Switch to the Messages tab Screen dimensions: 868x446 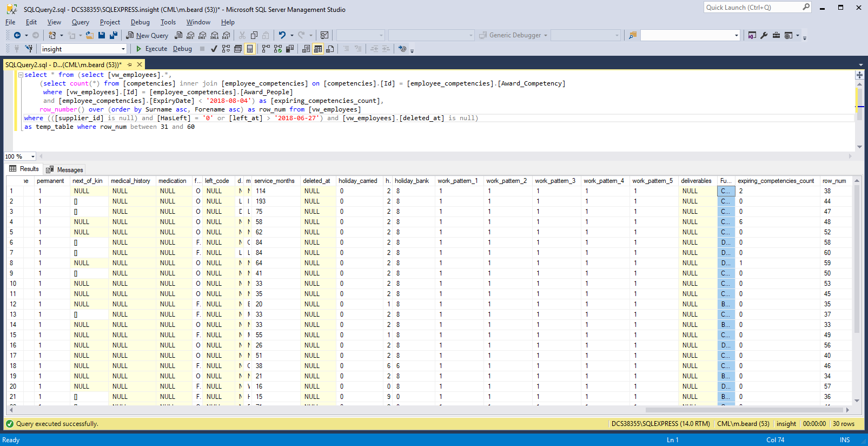pyautogui.click(x=65, y=169)
